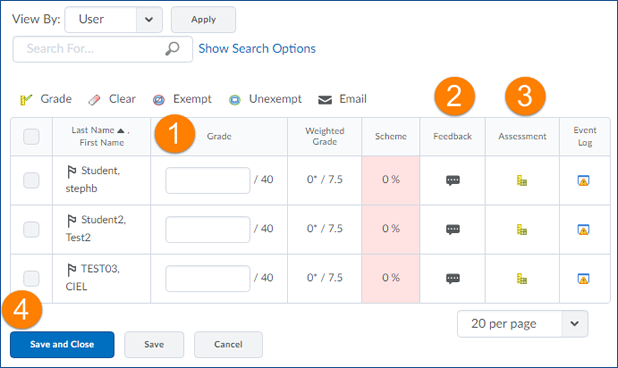The width and height of the screenshot is (618, 368).
Task: Sort by First Name column header
Action: coord(102,143)
